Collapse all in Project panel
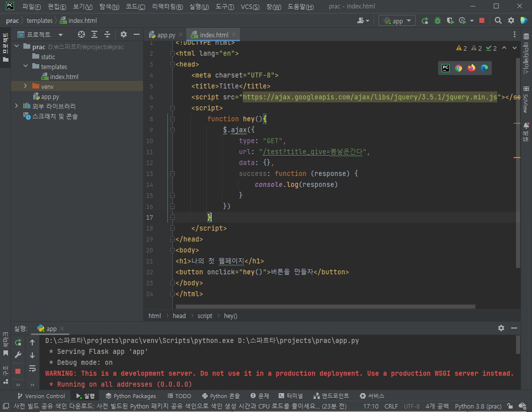Screen dimensions: 532x412 coord(107,34)
